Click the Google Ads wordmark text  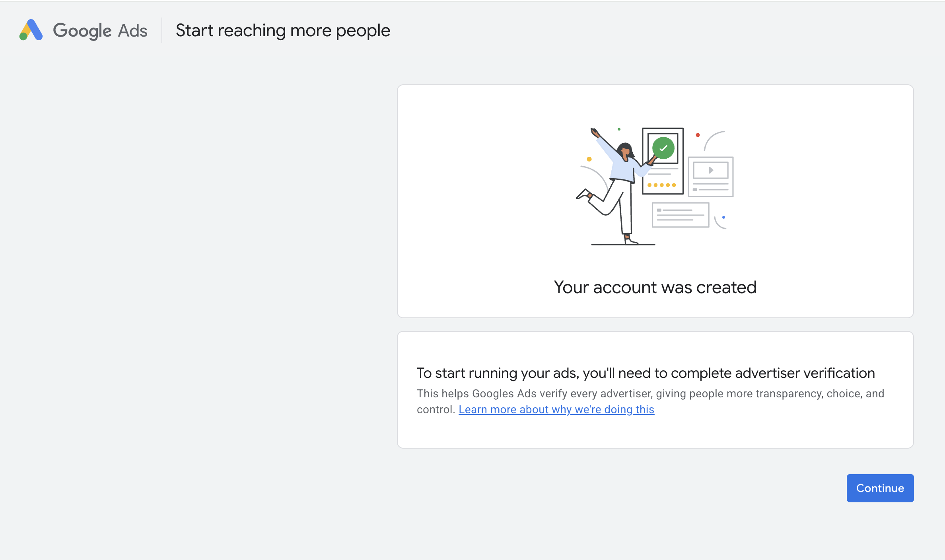100,31
